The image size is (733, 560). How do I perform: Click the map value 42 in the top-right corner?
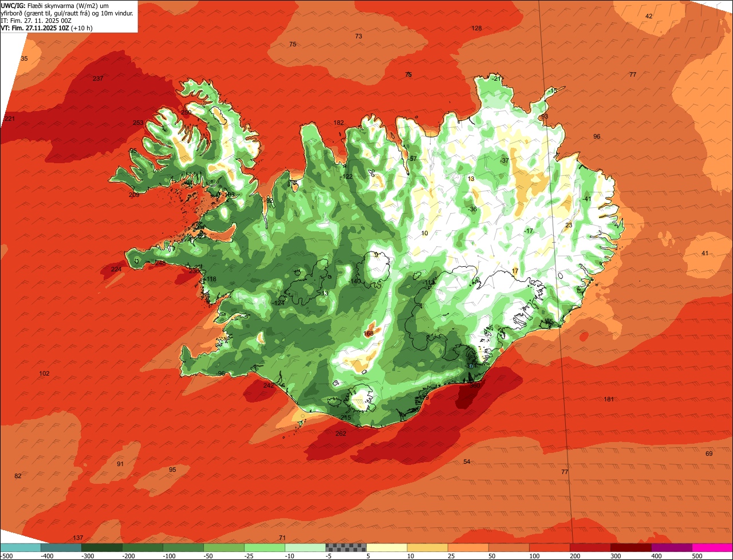pos(649,16)
